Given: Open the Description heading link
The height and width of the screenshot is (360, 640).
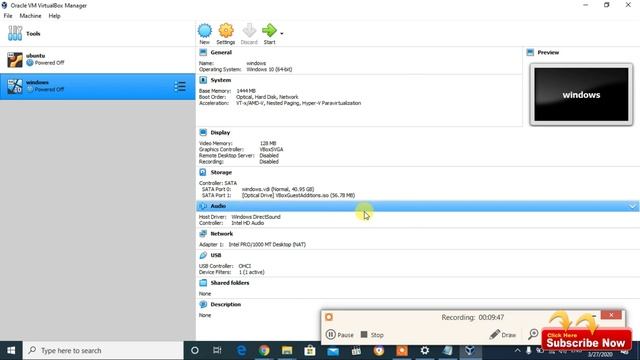Looking at the screenshot, I should [x=226, y=304].
